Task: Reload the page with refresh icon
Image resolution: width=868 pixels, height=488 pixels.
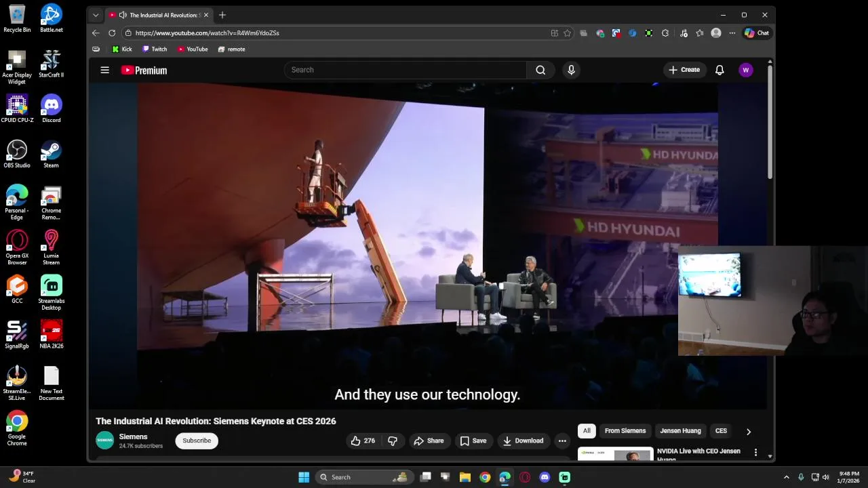Action: click(x=112, y=33)
